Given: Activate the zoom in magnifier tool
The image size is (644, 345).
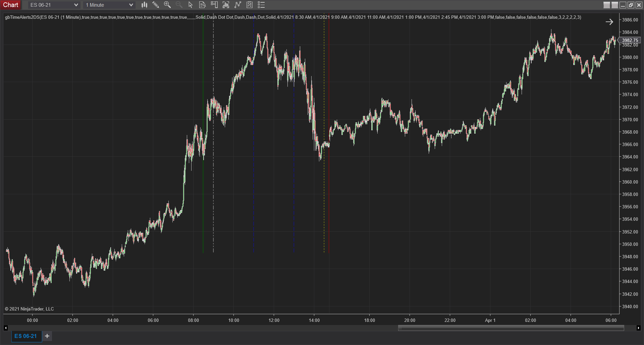Looking at the screenshot, I should pos(167,5).
